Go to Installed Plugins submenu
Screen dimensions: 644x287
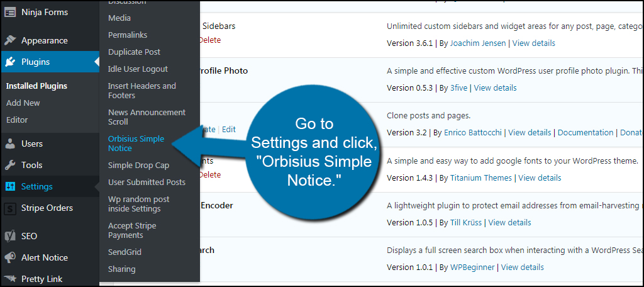click(36, 86)
